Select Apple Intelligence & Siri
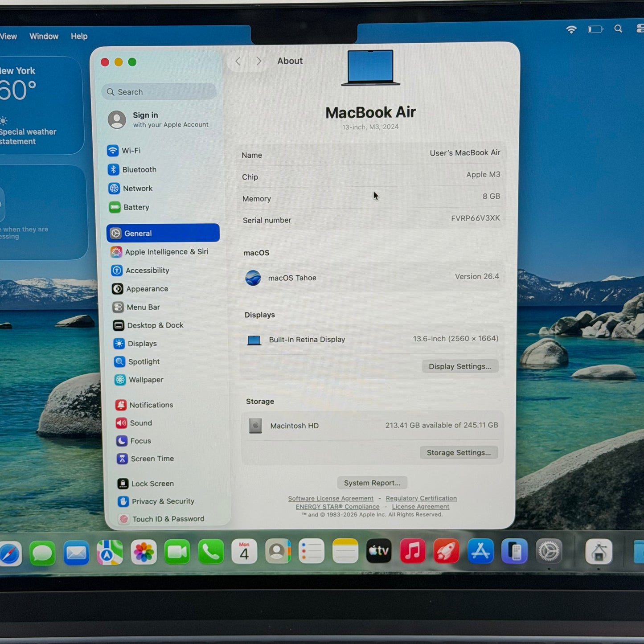The image size is (644, 644). coord(160,252)
